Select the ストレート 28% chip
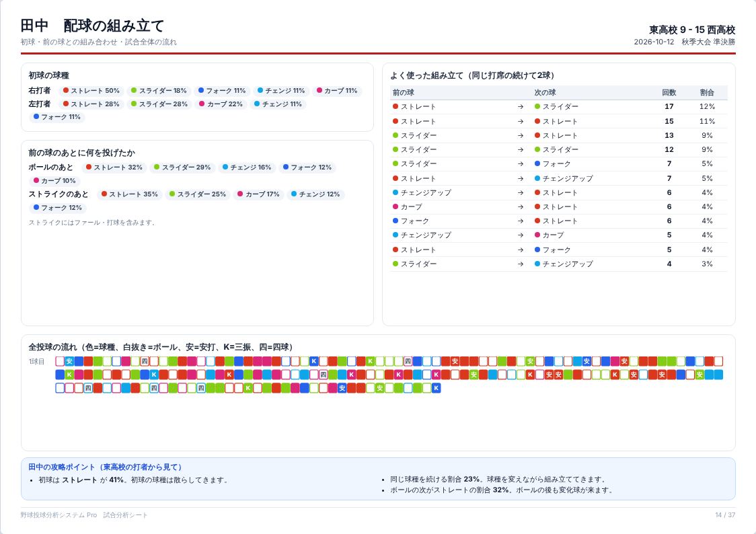The width and height of the screenshot is (756, 534). [91, 104]
